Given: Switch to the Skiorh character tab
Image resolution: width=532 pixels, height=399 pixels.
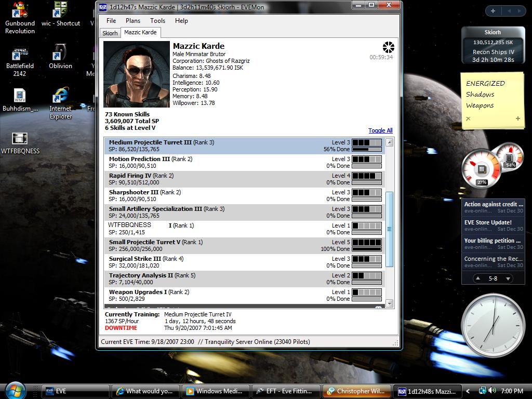Looking at the screenshot, I should pyautogui.click(x=110, y=33).
